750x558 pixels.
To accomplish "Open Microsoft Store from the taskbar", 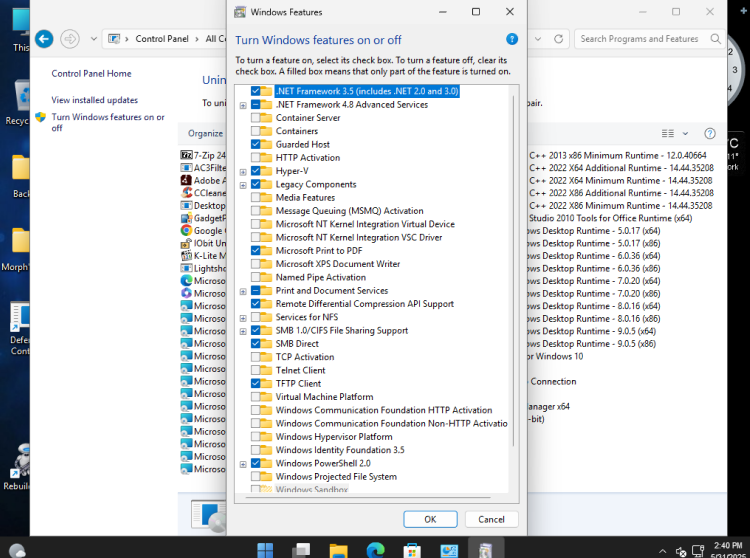I will coord(412,550).
